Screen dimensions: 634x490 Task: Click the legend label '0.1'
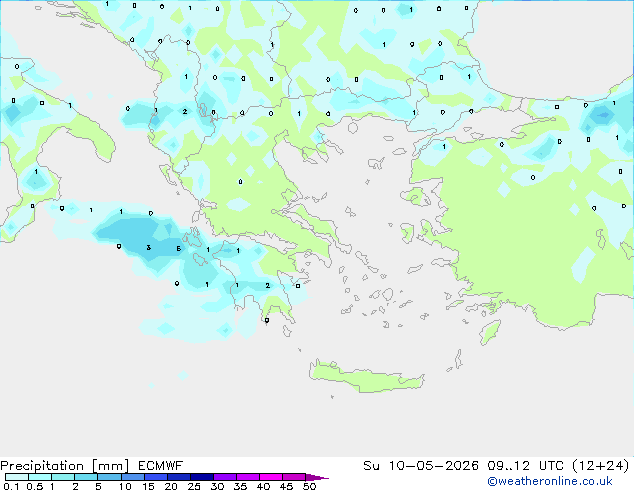coord(11,486)
